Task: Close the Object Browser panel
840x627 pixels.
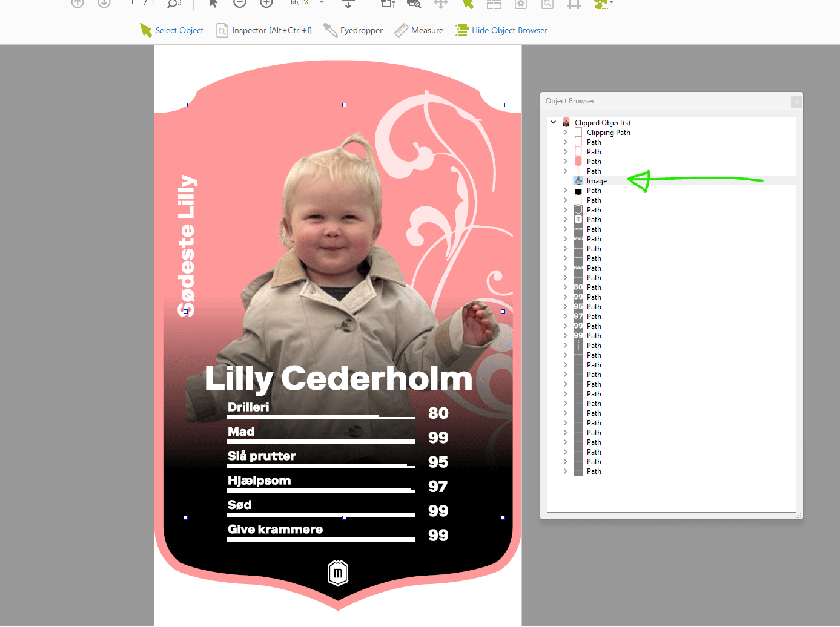Action: coord(796,102)
